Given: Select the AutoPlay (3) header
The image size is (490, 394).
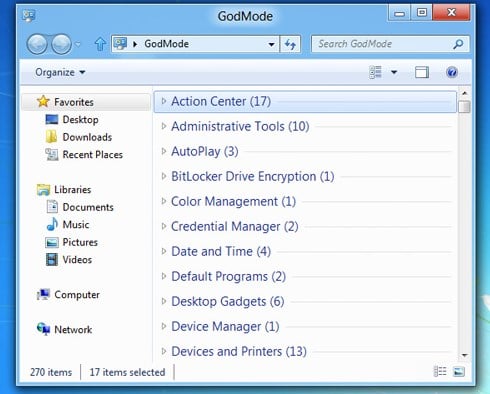Looking at the screenshot, I should point(205,151).
